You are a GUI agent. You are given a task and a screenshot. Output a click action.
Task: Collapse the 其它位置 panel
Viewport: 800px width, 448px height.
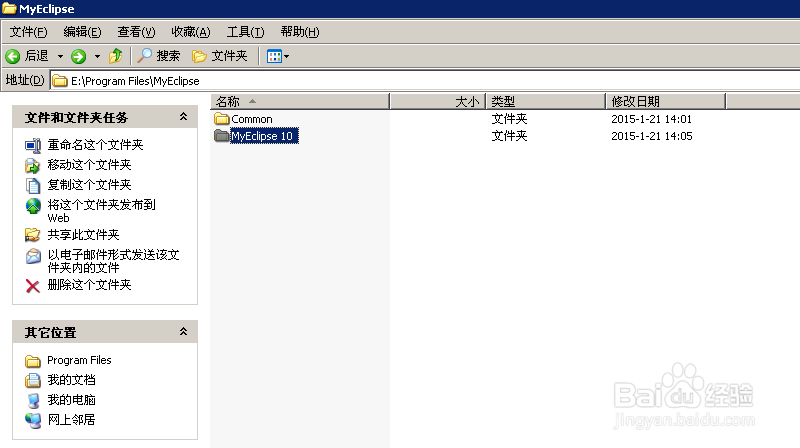183,332
